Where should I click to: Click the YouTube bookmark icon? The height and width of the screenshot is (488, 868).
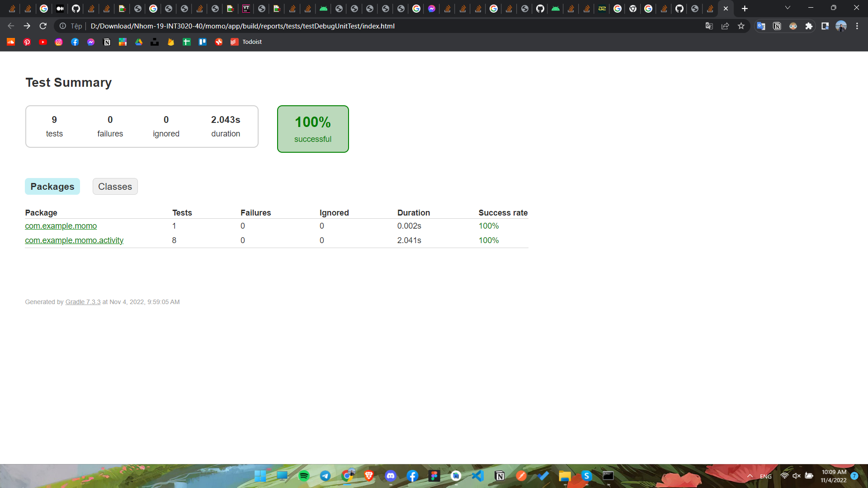(x=43, y=42)
